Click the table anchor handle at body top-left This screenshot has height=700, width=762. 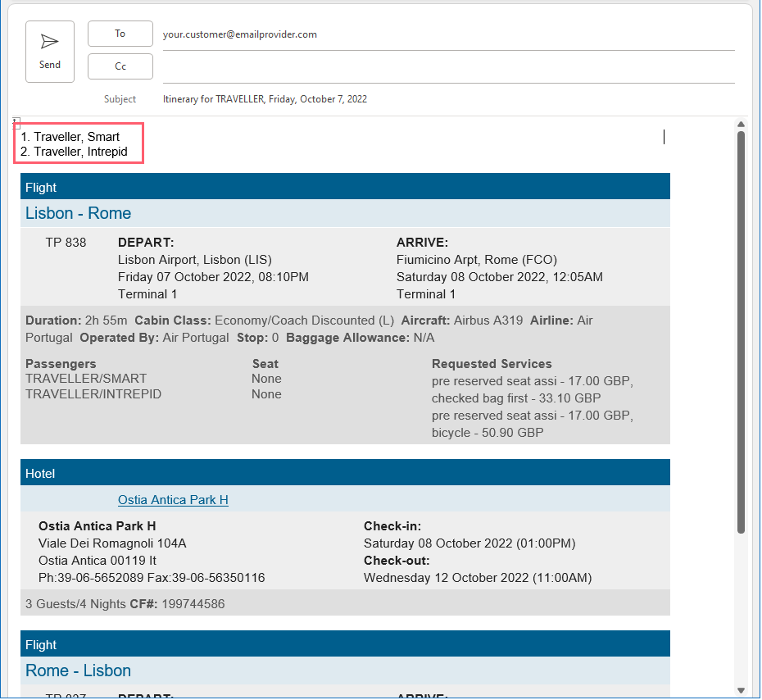pyautogui.click(x=16, y=124)
